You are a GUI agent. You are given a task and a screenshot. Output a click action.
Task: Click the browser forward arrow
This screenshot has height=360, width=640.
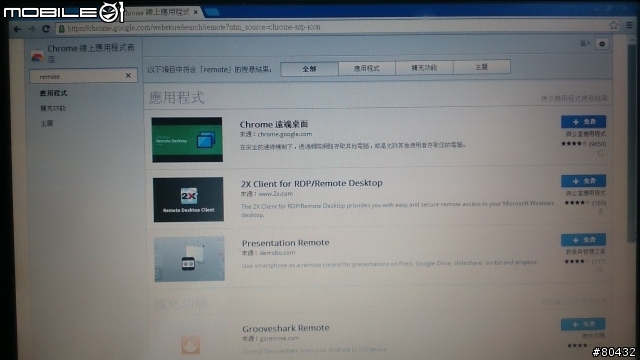32,29
